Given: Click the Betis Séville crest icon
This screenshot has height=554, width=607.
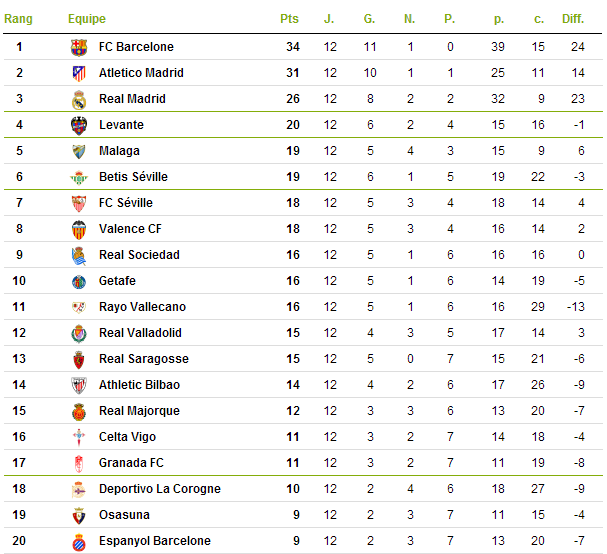Looking at the screenshot, I should (79, 178).
